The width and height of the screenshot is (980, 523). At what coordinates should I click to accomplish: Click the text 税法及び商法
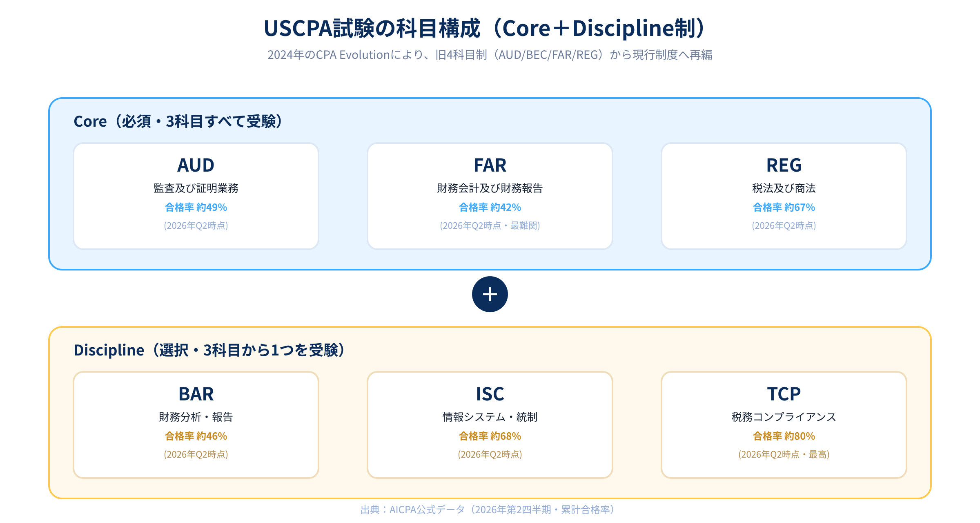[x=784, y=188]
